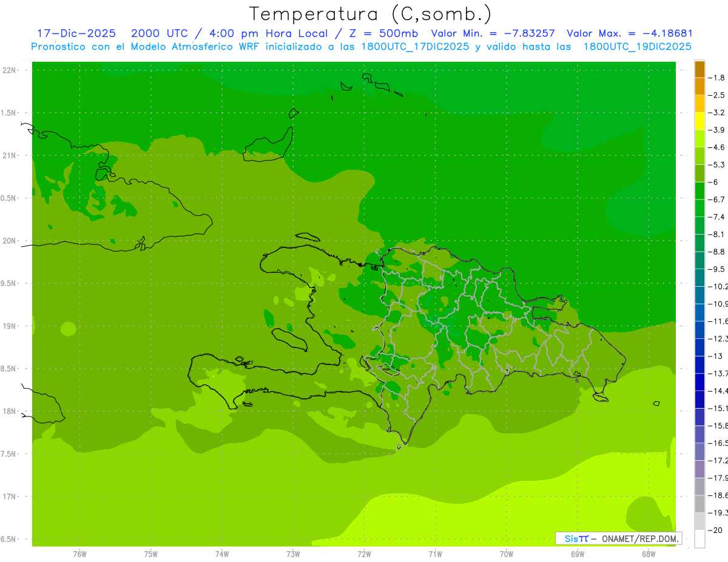Click the valid-until time "1800UTC_19DIC2025"

click(637, 47)
